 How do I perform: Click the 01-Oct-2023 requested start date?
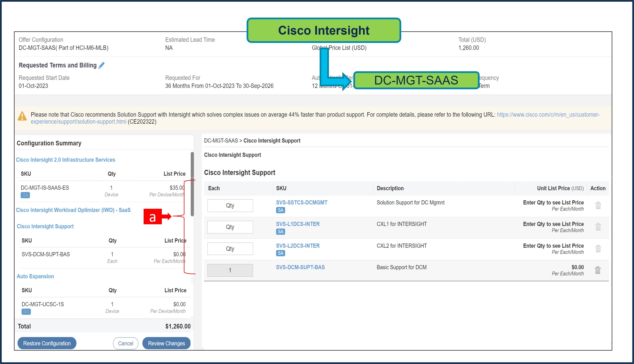(33, 86)
